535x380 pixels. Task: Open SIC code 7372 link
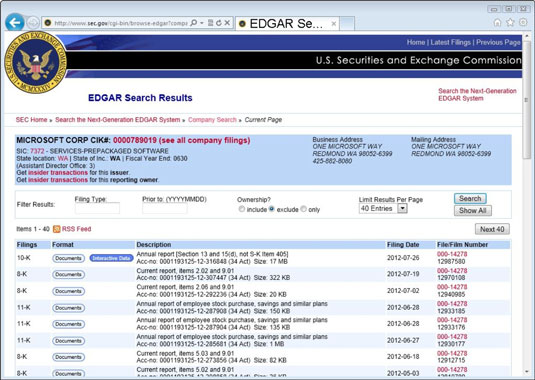coord(37,151)
